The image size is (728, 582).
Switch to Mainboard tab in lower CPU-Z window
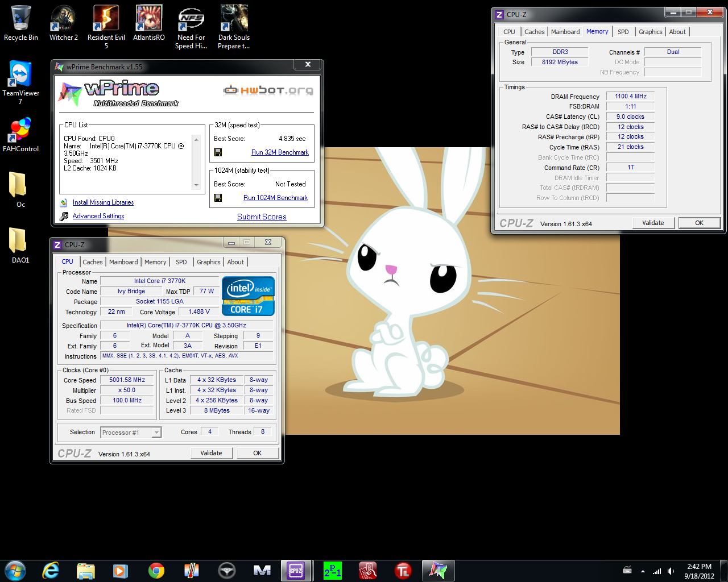123,262
